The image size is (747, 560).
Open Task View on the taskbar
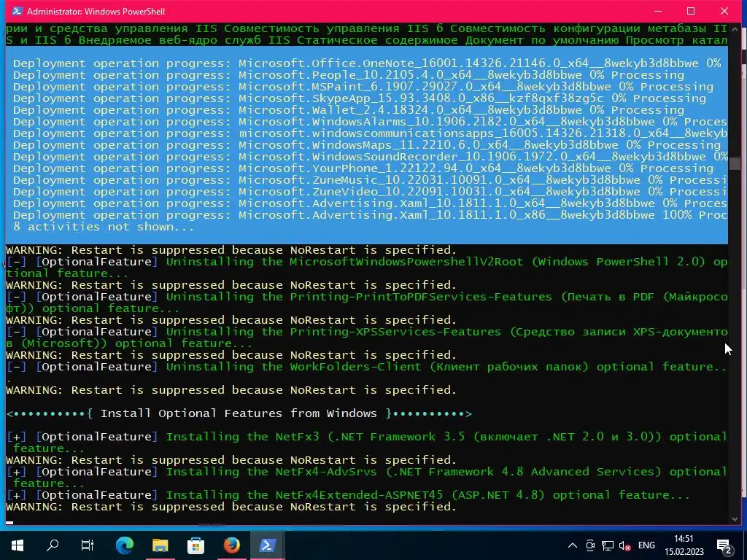click(88, 545)
